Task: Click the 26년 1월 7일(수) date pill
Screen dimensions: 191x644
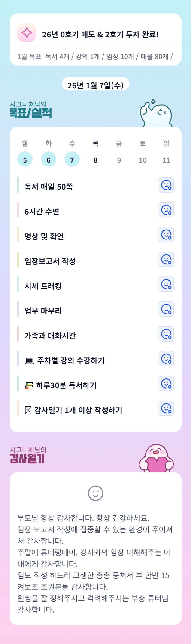Action: [95, 85]
